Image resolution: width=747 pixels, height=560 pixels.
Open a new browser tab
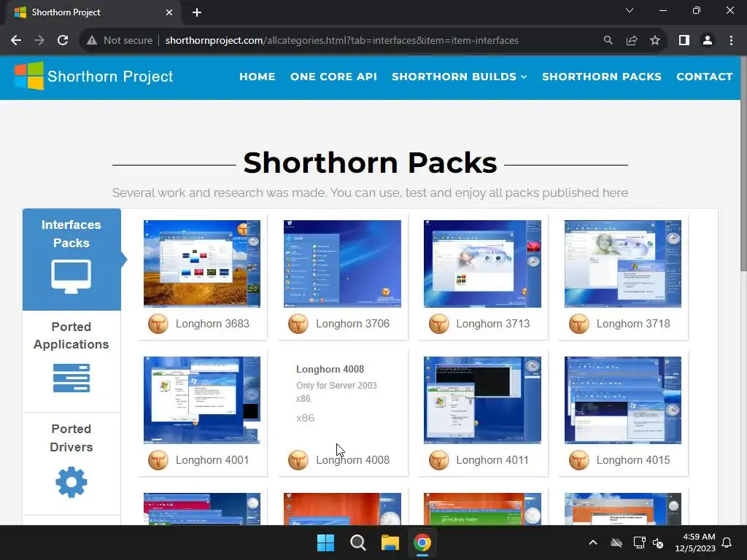coord(197,12)
